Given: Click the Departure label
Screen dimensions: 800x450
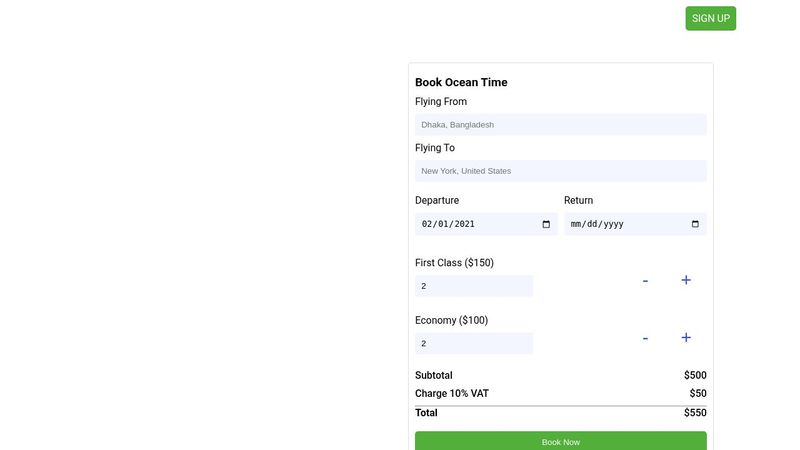Looking at the screenshot, I should pyautogui.click(x=437, y=201).
